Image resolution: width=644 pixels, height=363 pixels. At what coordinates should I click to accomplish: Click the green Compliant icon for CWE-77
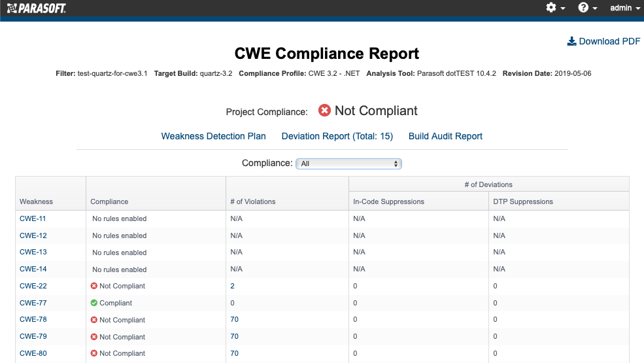pyautogui.click(x=94, y=303)
